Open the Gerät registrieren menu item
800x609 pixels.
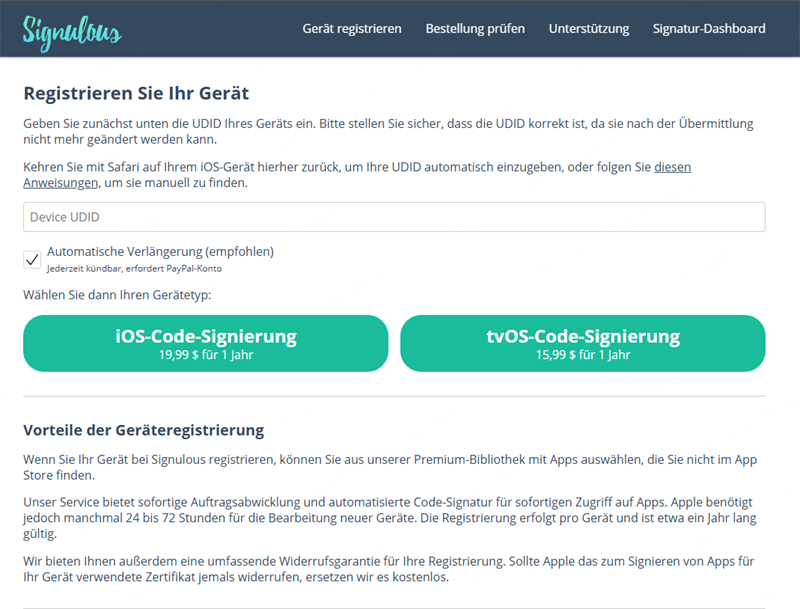(352, 29)
